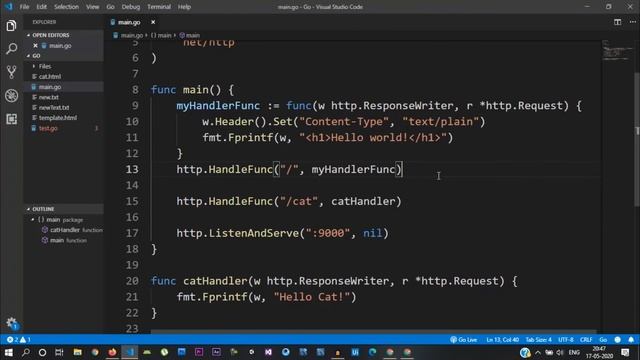640x360 pixels.
Task: Open the Manage gear icon
Action: (11, 323)
